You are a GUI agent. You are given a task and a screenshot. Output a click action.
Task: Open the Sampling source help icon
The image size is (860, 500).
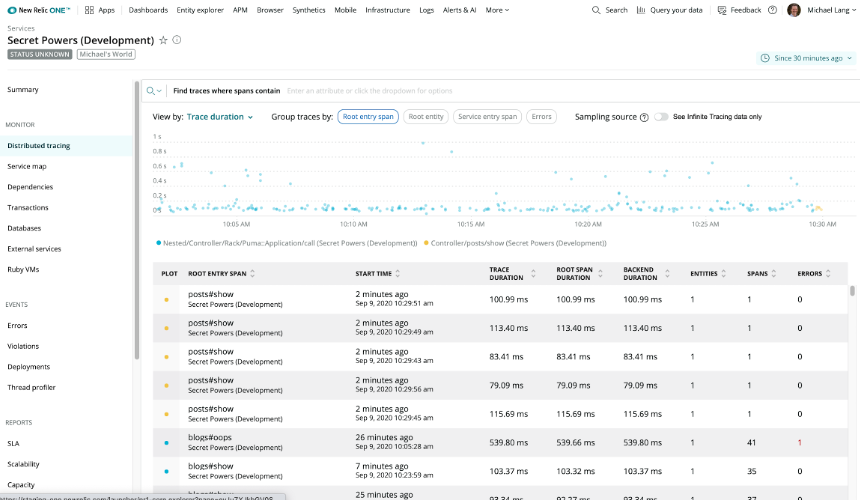tap(644, 117)
